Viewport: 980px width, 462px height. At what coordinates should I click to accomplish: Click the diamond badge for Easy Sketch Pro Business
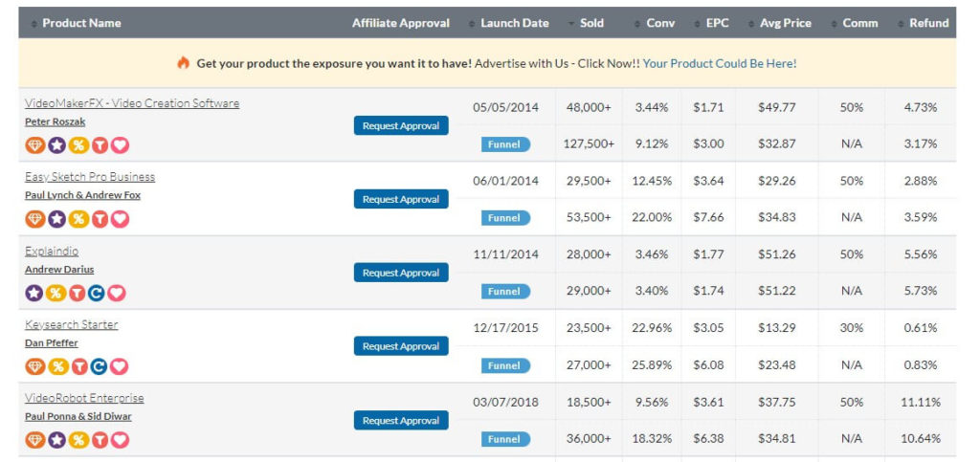tap(35, 219)
